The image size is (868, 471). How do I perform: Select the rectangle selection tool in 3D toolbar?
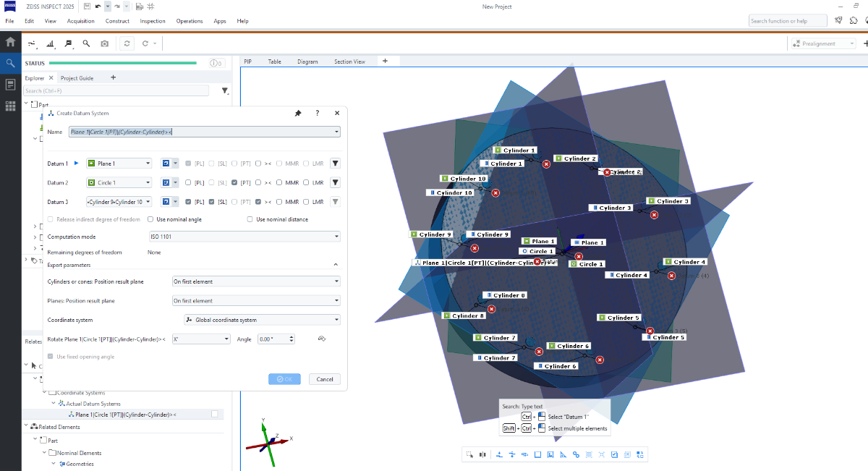pos(469,454)
